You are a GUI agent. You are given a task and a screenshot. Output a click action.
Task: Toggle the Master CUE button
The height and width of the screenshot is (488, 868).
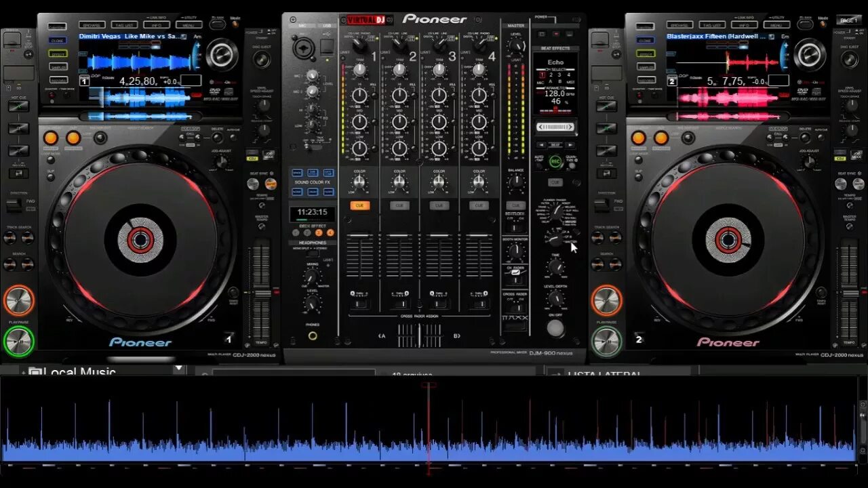pyautogui.click(x=516, y=205)
